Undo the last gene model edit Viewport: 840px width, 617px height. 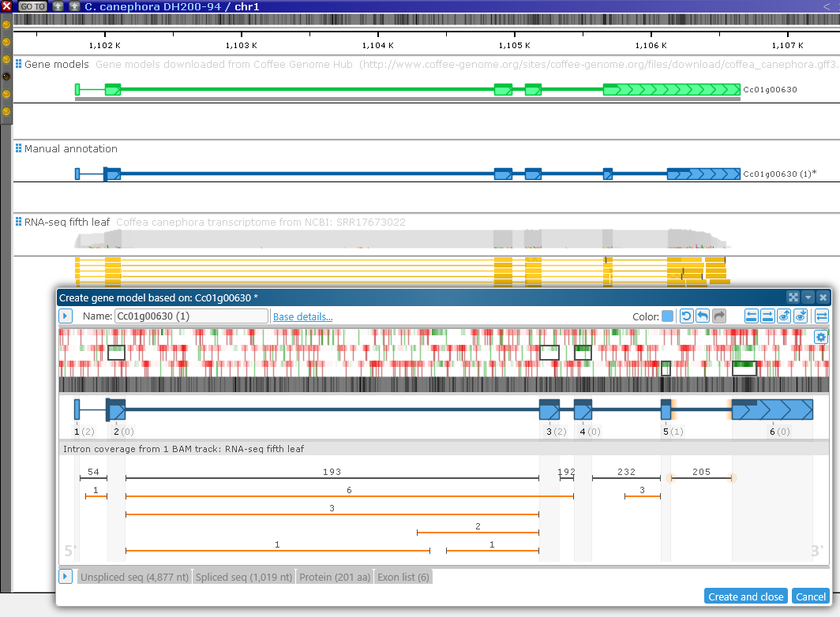pos(702,316)
